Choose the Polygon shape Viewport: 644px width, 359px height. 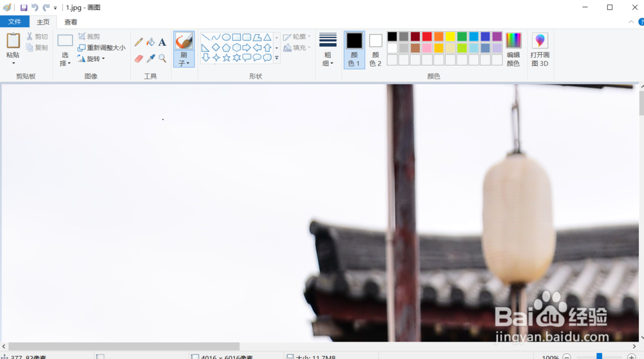[257, 37]
